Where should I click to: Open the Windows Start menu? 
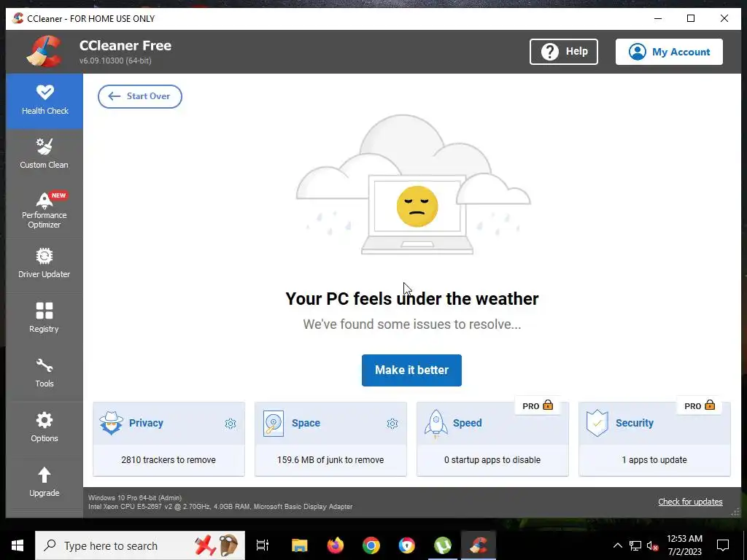(18, 545)
